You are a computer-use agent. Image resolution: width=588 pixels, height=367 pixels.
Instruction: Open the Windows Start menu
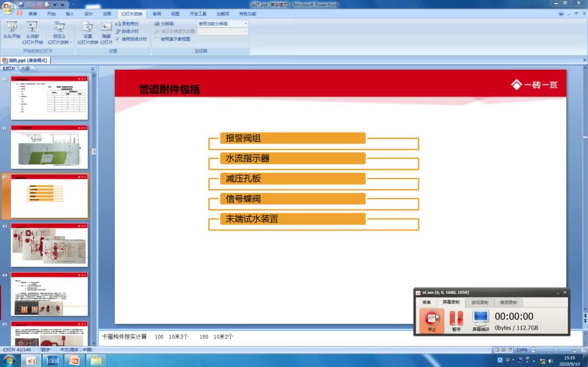8,360
